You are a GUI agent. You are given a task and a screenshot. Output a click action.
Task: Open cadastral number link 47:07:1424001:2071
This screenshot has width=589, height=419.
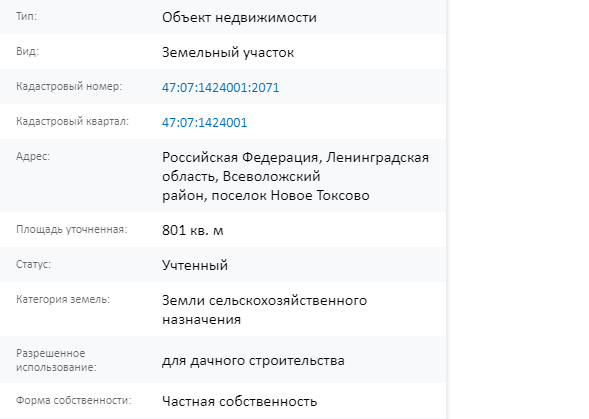click(x=220, y=88)
